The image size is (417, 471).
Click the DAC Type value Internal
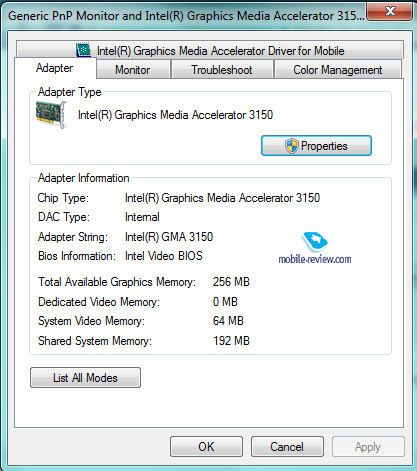point(142,217)
